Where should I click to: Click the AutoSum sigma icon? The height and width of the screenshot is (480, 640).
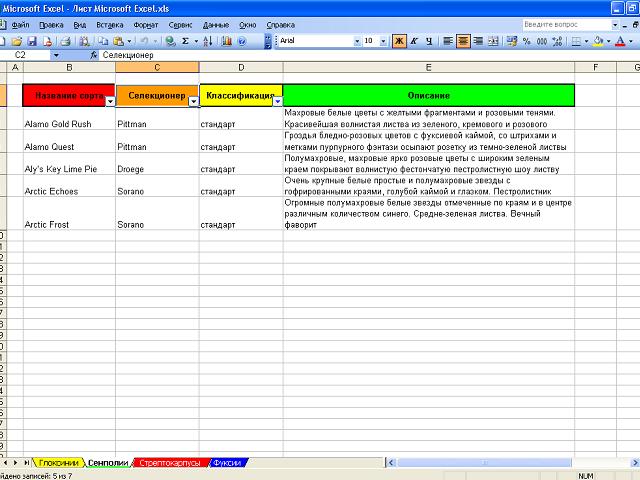(185, 41)
